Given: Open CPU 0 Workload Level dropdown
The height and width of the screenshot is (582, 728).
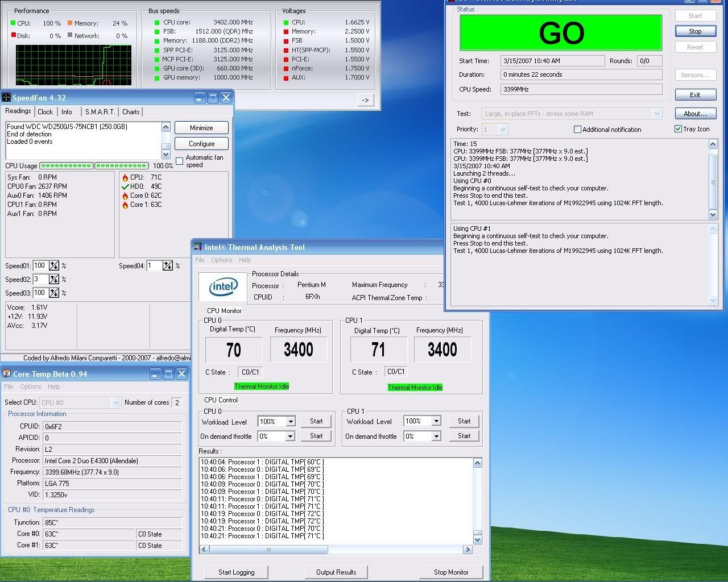Looking at the screenshot, I should (291, 421).
